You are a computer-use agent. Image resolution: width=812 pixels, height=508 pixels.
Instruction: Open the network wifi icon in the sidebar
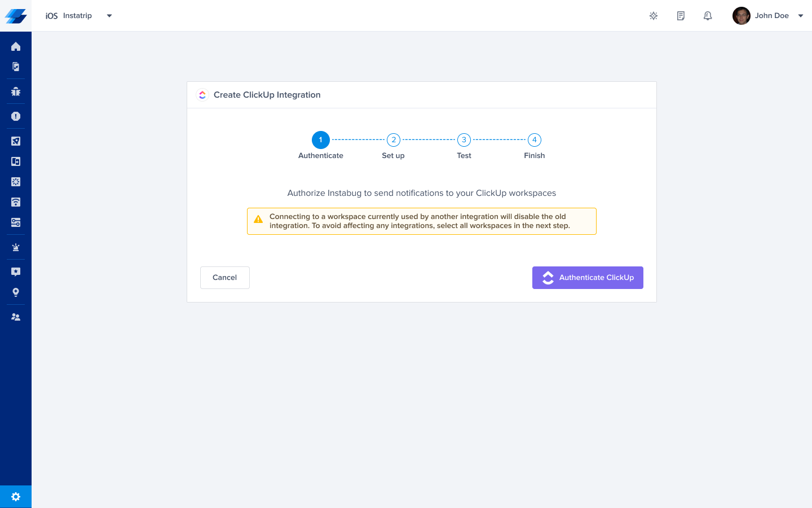click(x=16, y=202)
